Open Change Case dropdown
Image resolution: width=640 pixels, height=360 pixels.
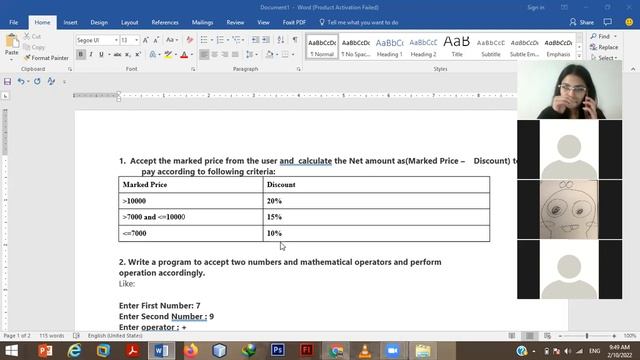click(x=172, y=40)
